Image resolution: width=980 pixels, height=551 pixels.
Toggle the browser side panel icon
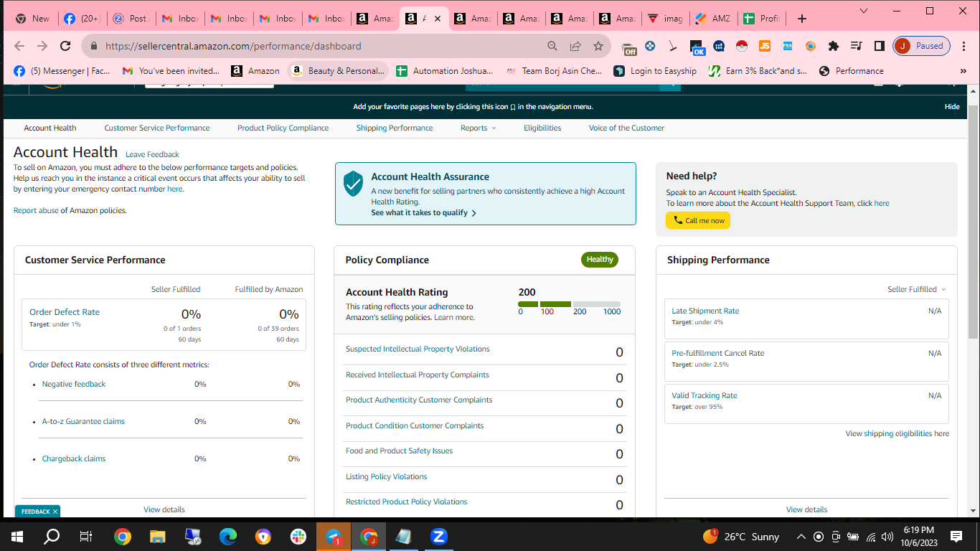(879, 46)
